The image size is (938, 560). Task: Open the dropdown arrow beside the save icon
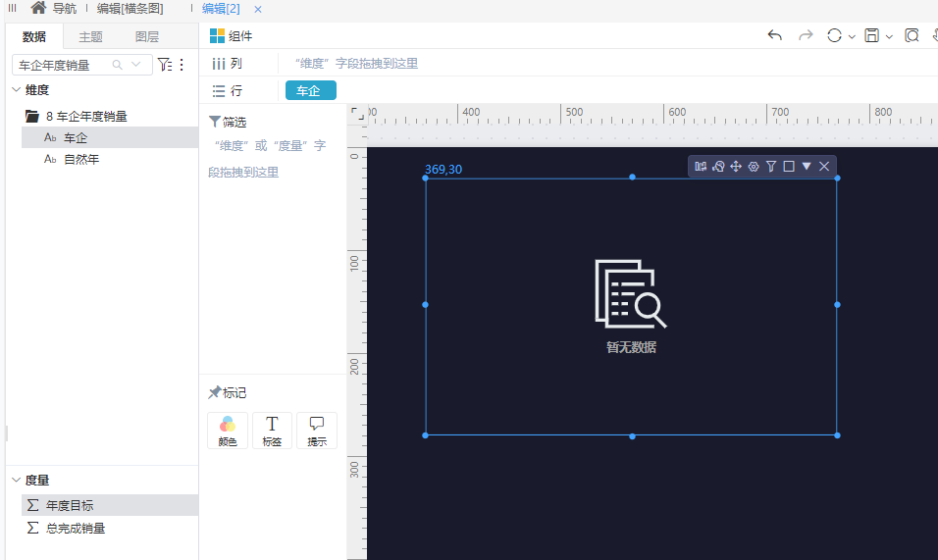pos(889,37)
